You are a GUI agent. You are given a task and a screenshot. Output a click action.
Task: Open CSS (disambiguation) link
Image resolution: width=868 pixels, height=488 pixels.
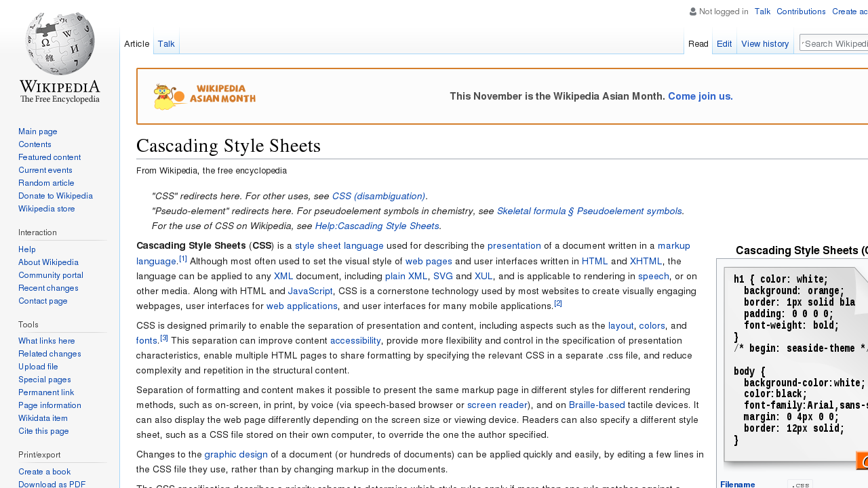point(378,196)
